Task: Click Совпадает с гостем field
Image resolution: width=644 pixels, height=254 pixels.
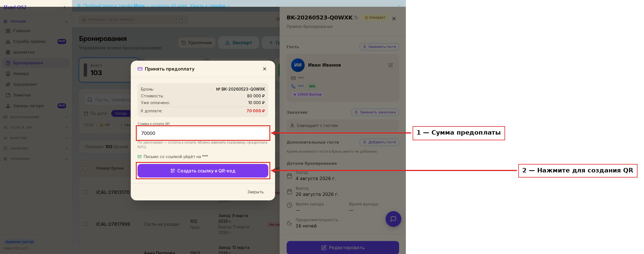Action: click(343, 126)
